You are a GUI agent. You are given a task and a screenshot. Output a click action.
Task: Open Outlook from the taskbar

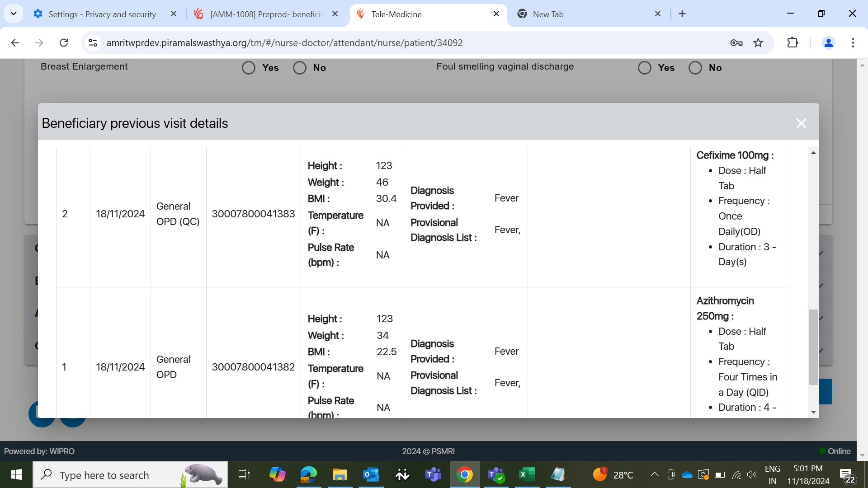[x=371, y=474]
